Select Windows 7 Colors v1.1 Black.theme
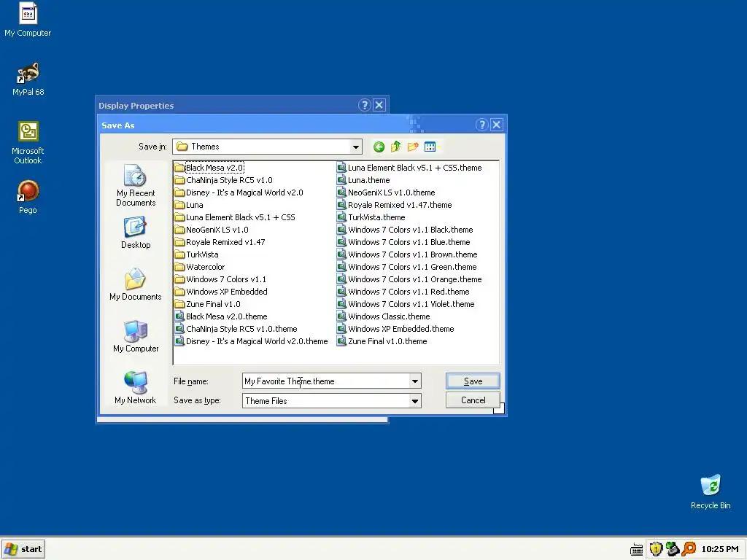The width and height of the screenshot is (747, 560). pos(405,230)
